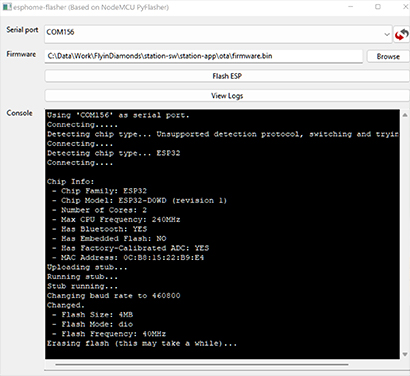The height and width of the screenshot is (376, 410).
Task: Click 'Running stub...' console line
Action: tap(82, 277)
